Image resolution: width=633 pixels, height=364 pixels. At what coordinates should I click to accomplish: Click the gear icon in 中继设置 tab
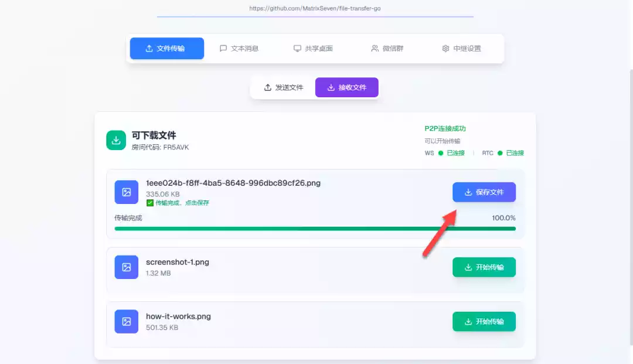(445, 49)
